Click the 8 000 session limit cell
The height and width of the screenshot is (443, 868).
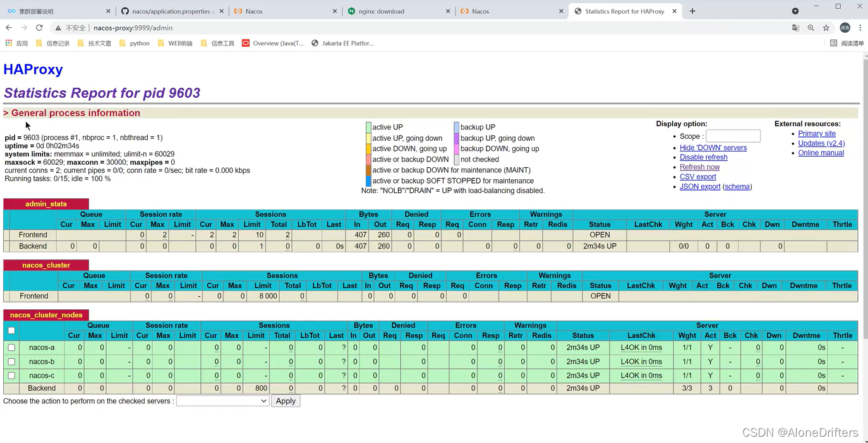tap(263, 296)
